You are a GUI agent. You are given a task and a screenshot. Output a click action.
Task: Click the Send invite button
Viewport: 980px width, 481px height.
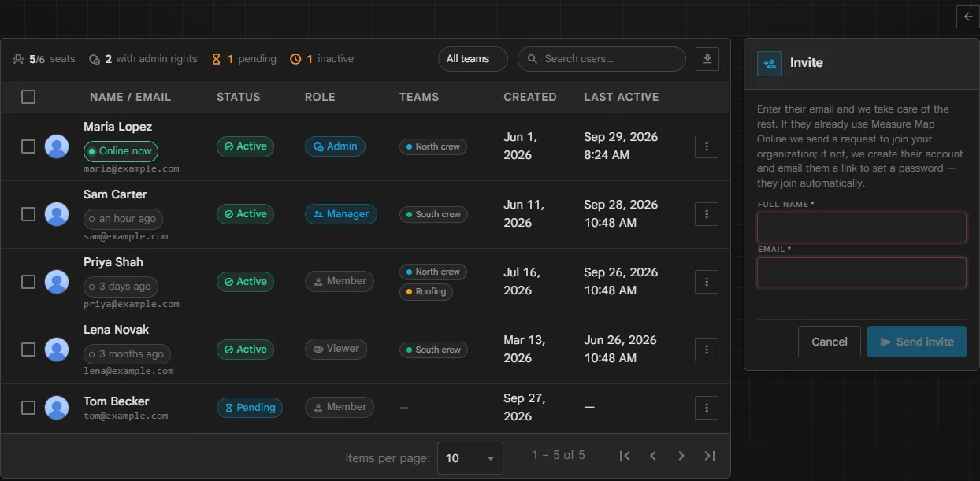point(917,342)
